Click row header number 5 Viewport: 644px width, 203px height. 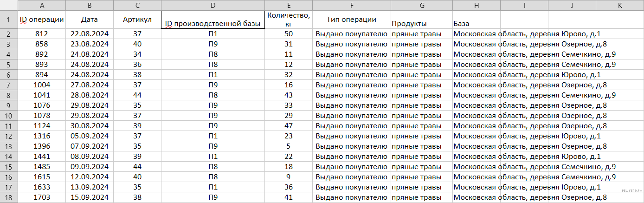click(x=9, y=64)
